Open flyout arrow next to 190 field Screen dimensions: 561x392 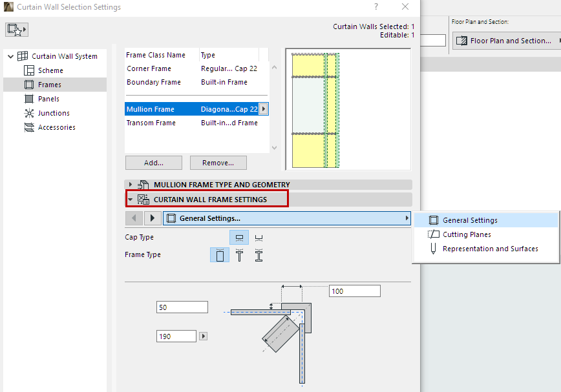coord(203,336)
